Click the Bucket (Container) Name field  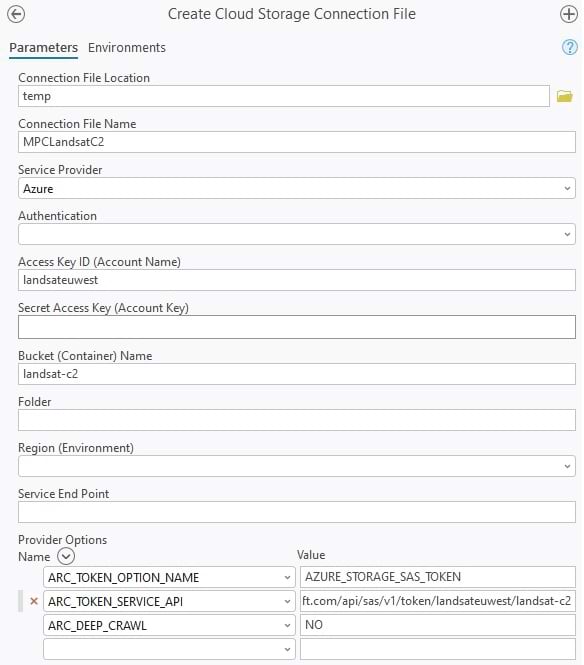296,374
